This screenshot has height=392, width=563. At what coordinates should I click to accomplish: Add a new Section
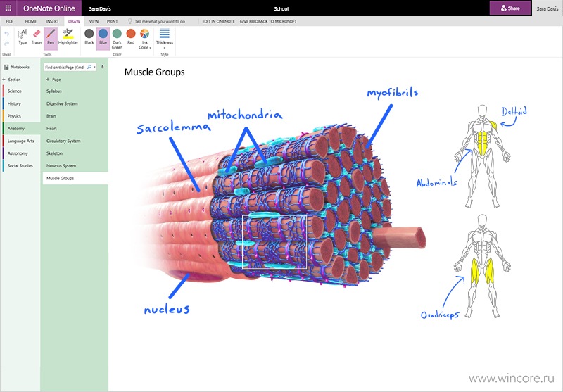[12, 80]
